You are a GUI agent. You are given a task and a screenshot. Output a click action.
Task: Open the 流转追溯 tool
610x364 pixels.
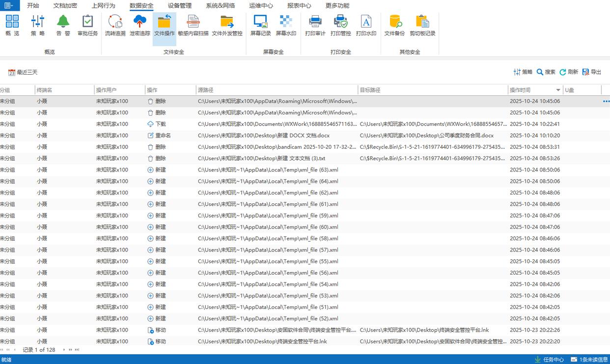point(115,26)
